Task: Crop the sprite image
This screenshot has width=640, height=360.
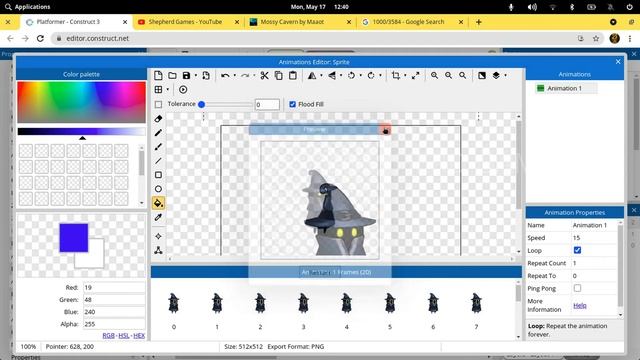Action: tap(396, 76)
